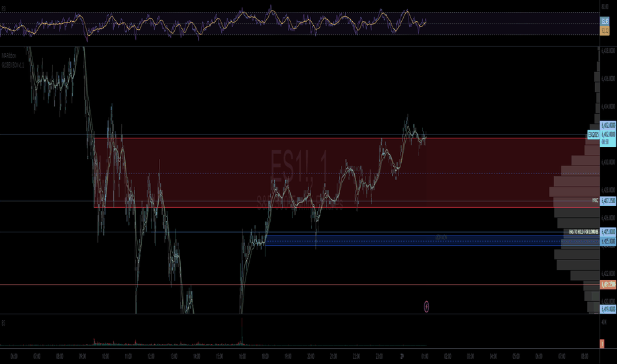Click the GLOBEX BOX v1.1 indicator label
The height and width of the screenshot is (364, 617).
[x=13, y=66]
